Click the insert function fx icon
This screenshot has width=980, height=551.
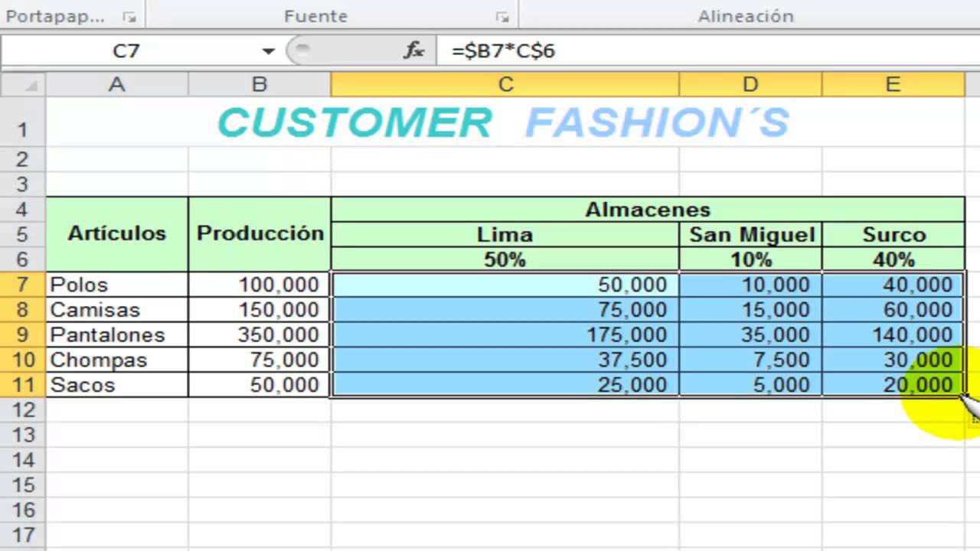pos(413,51)
